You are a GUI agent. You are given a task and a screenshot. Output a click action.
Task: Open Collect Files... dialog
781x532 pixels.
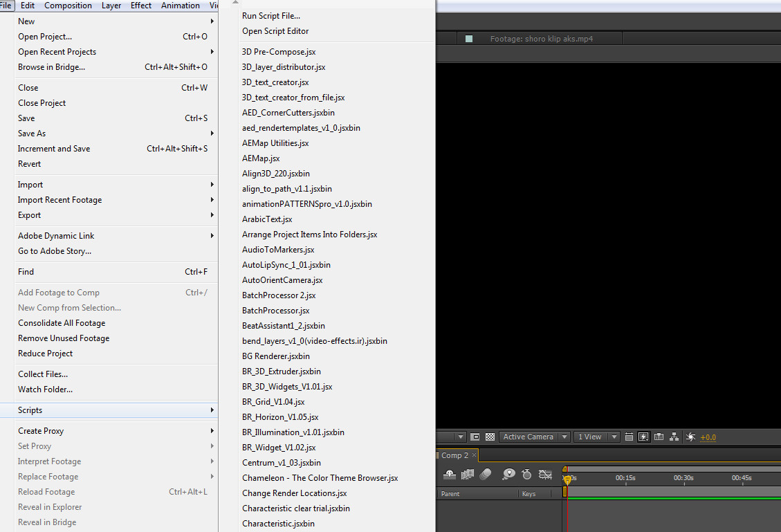tap(116, 374)
